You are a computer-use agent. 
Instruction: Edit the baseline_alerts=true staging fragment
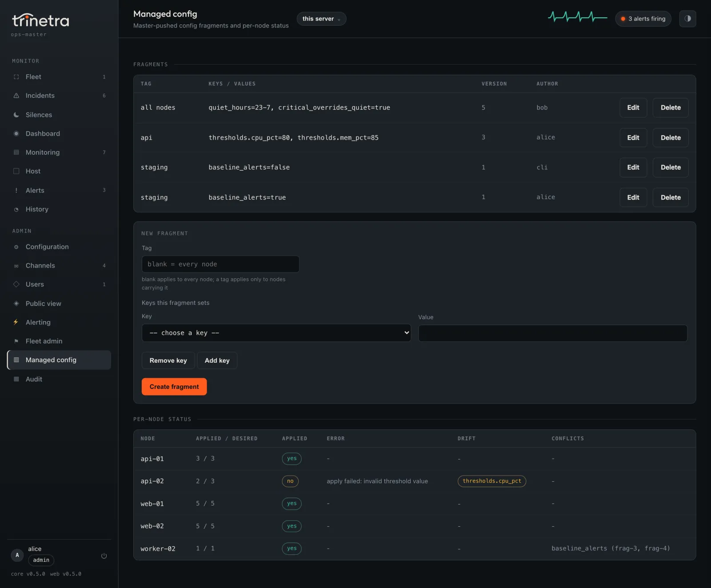tap(633, 197)
